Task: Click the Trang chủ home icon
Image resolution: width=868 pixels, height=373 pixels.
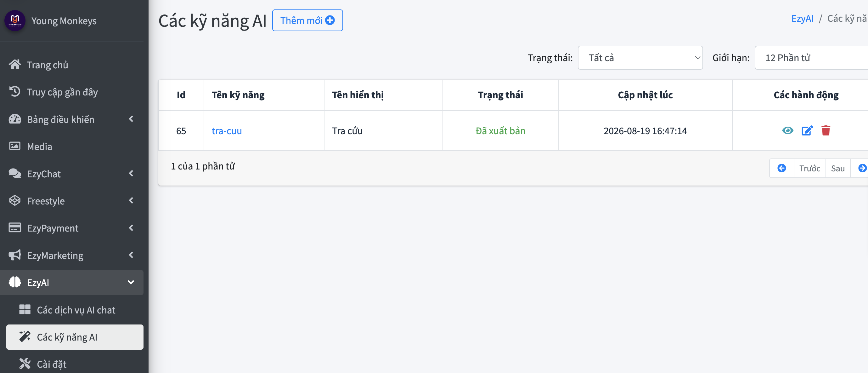Action: tap(15, 64)
